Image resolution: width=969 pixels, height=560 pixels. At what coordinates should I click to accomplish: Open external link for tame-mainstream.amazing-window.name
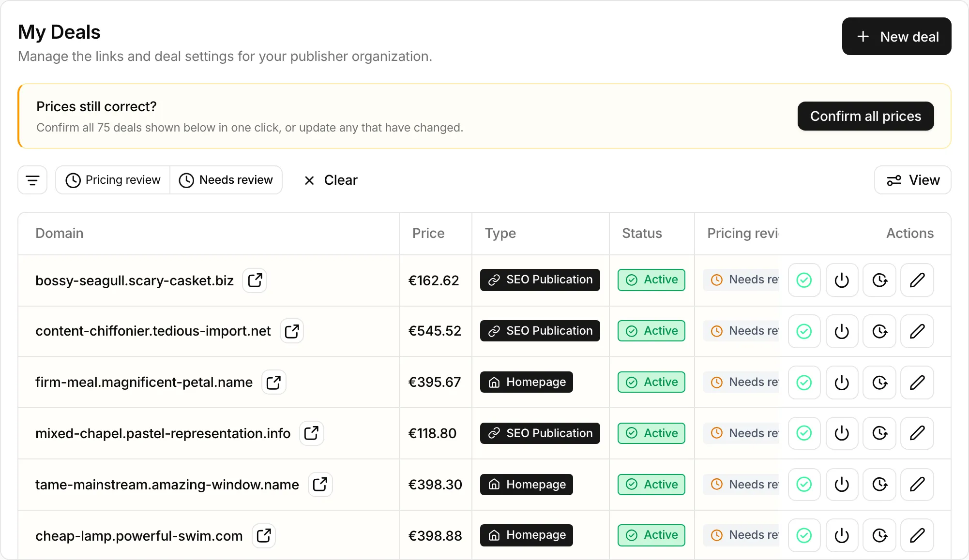320,485
